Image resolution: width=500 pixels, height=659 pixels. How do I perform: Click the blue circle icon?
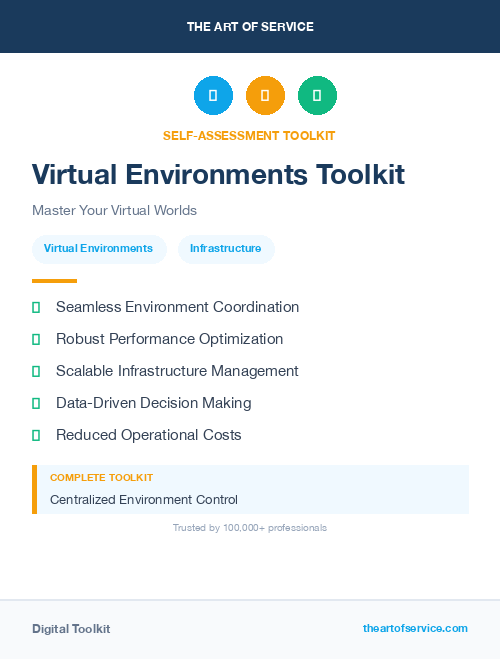[x=213, y=95]
